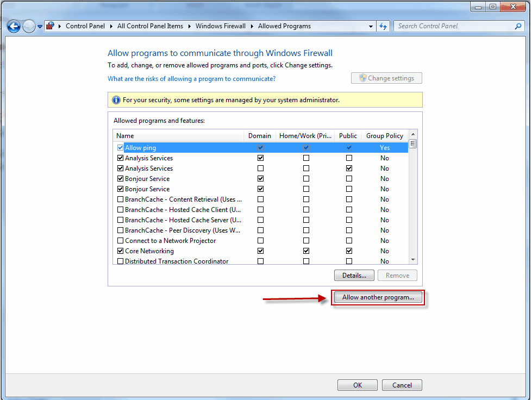The image size is (532, 400).
Task: Click the Forward navigation arrow button
Action: click(x=29, y=26)
